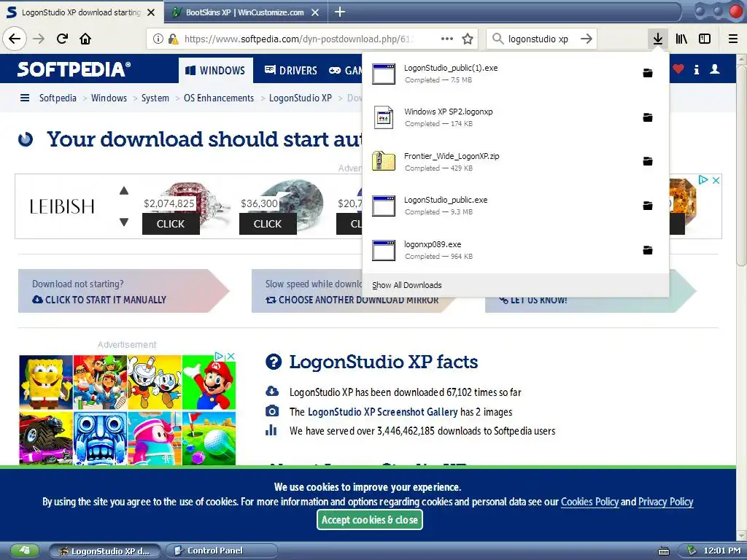Click the CLICK button under $36,300
The image size is (747, 560).
(268, 224)
